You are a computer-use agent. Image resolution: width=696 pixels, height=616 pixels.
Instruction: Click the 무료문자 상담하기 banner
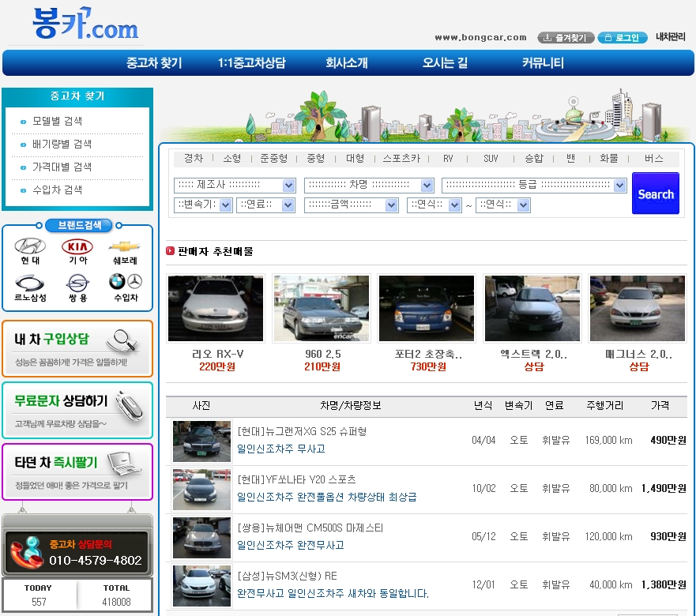(77, 411)
